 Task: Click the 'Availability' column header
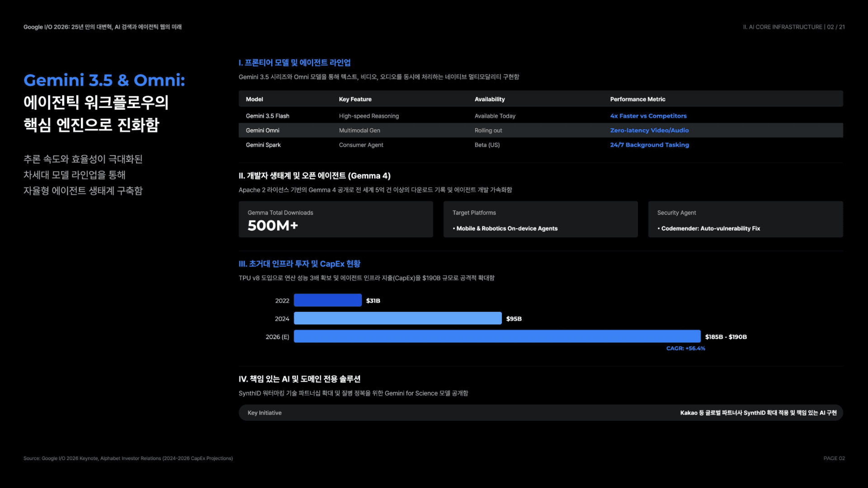pos(490,99)
